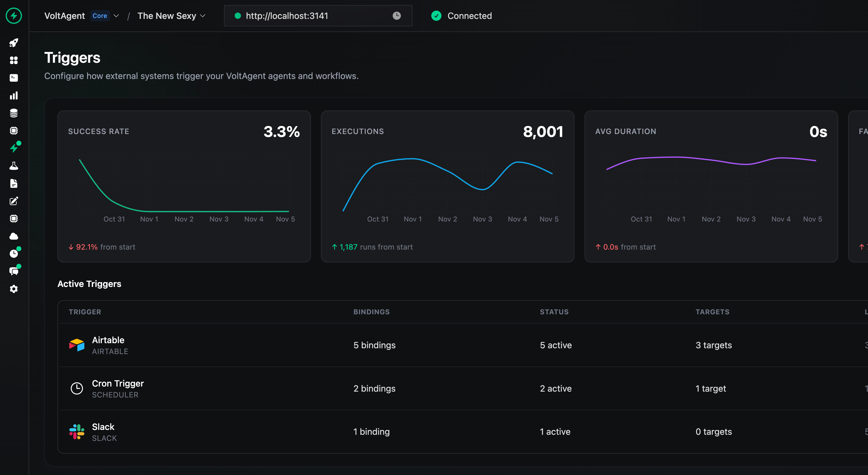Open The New Sexy project switcher
Screen dimensions: 868x475
pos(171,16)
